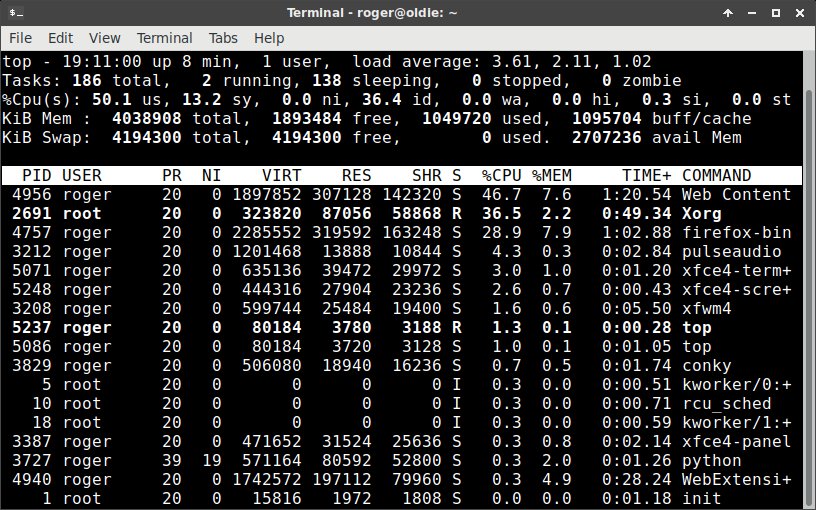
Task: Open the View menu
Action: 105,38
